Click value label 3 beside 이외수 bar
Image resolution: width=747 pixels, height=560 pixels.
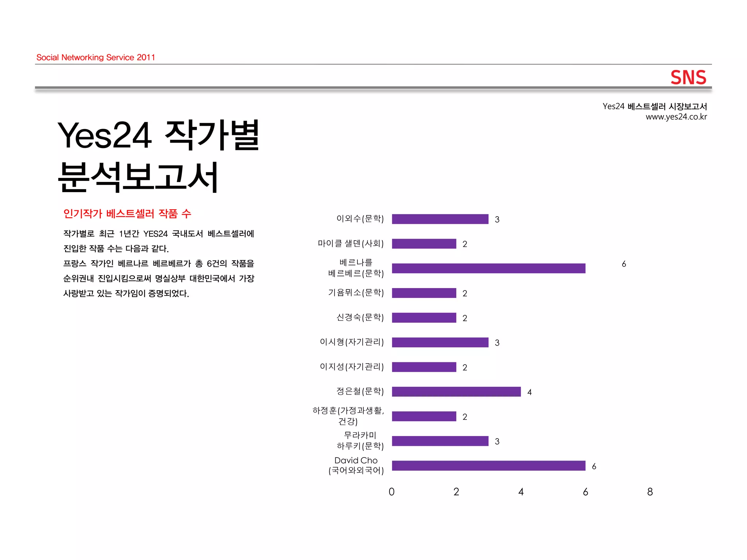tap(497, 219)
